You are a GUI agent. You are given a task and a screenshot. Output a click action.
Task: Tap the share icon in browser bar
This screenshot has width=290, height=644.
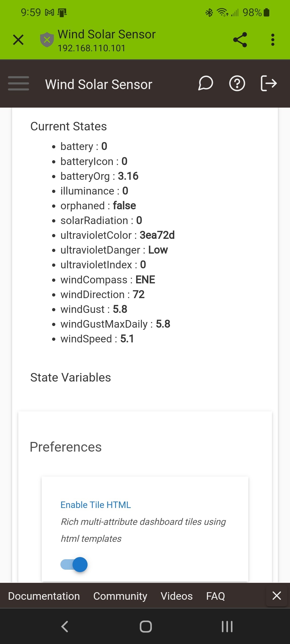tap(240, 40)
